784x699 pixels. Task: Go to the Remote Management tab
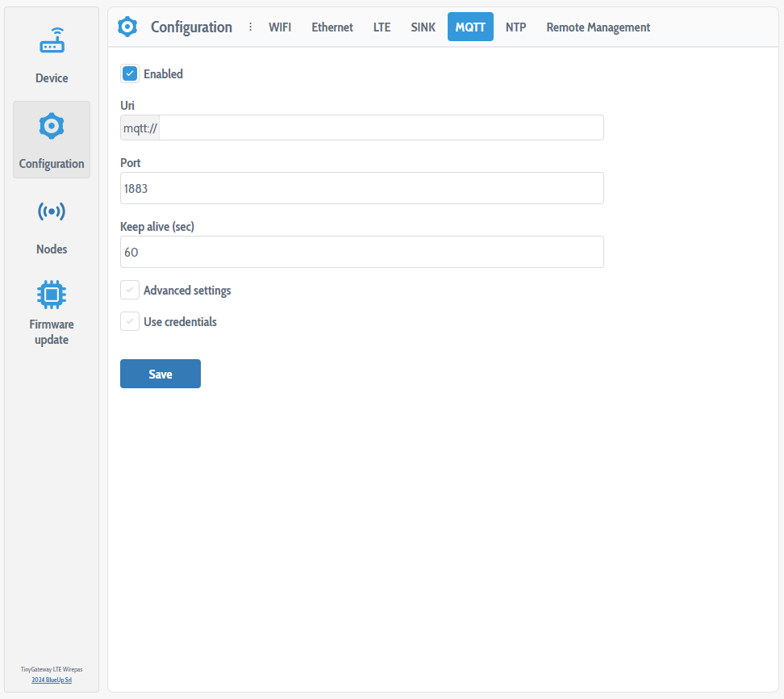pyautogui.click(x=598, y=27)
